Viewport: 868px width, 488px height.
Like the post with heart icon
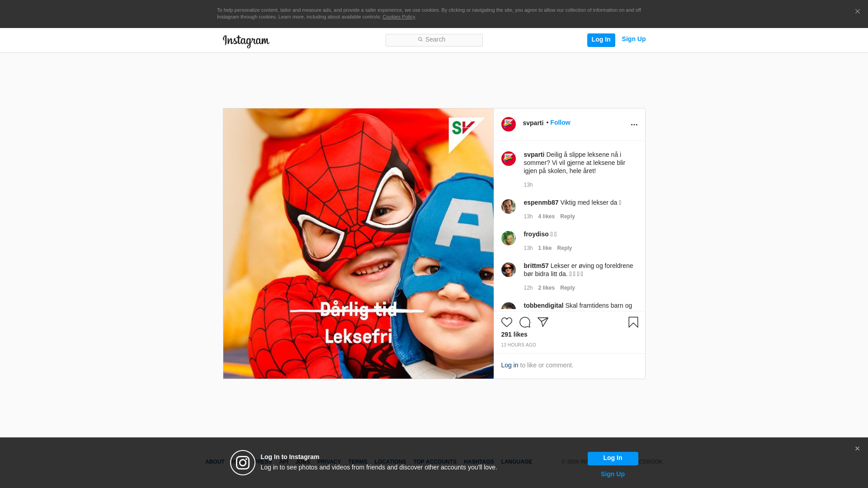click(506, 322)
